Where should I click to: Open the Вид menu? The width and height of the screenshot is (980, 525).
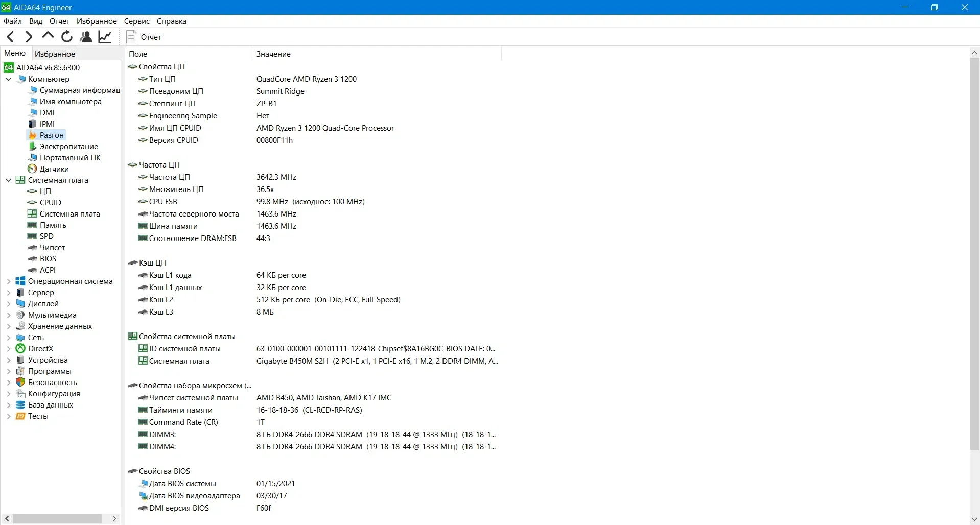pyautogui.click(x=36, y=21)
